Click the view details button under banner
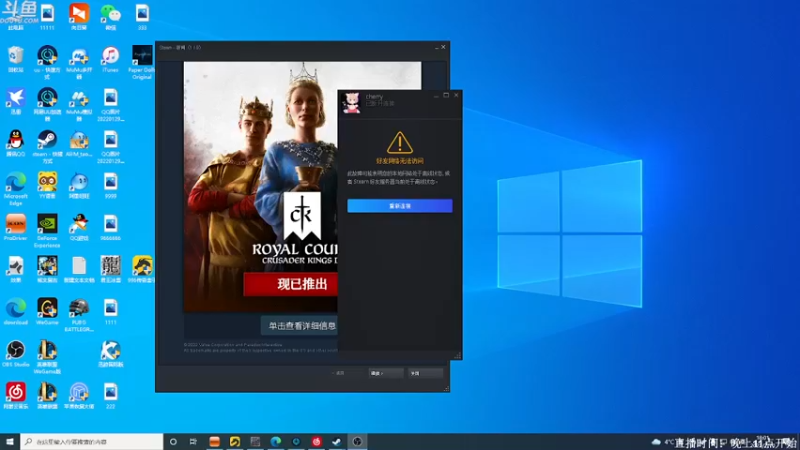 [x=299, y=326]
